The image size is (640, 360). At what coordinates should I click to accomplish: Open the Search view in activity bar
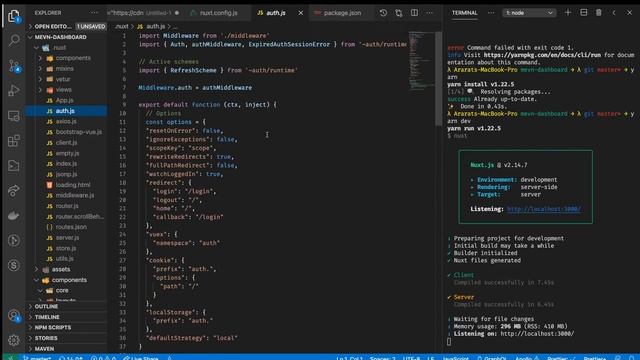[14, 40]
